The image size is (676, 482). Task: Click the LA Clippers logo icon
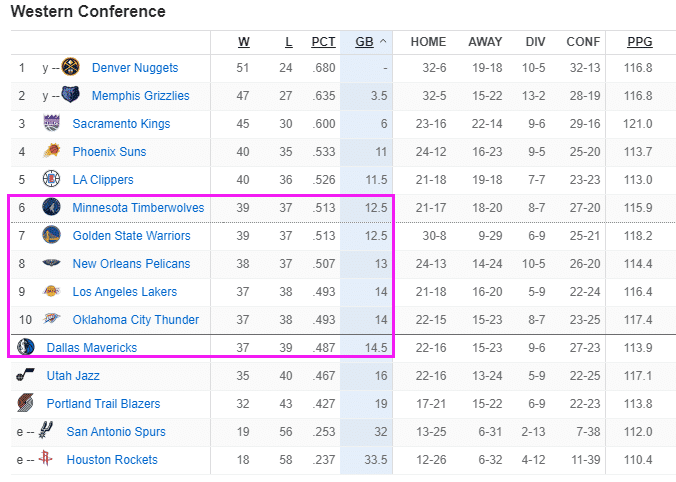[52, 180]
